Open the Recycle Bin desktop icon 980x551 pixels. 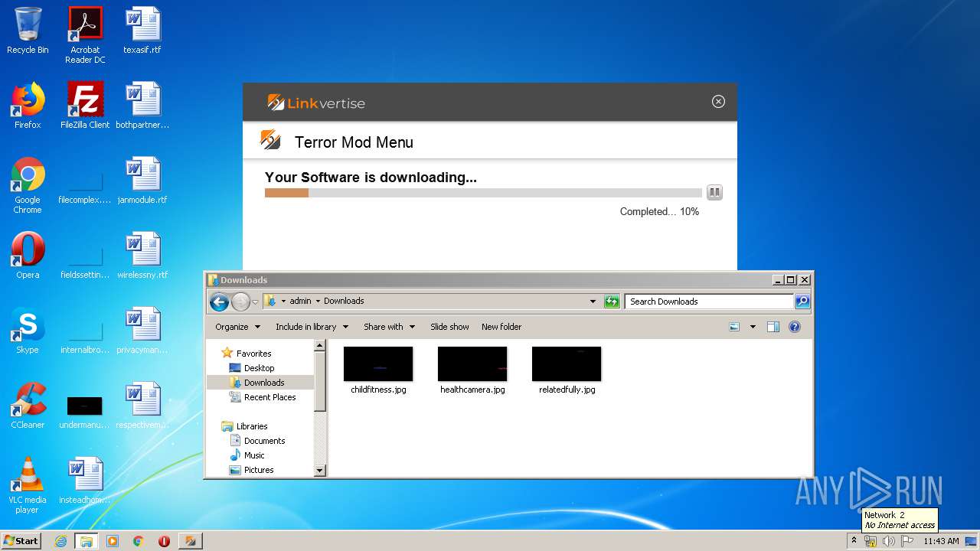(28, 31)
